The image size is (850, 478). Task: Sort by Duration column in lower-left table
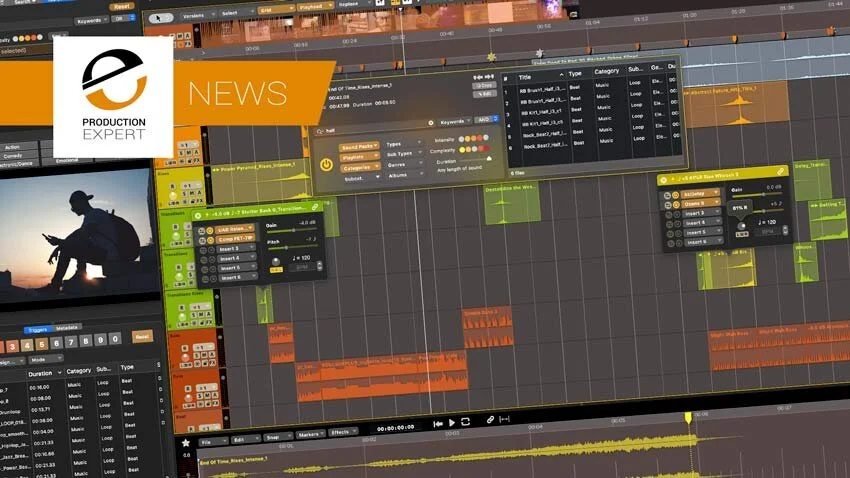tap(44, 374)
